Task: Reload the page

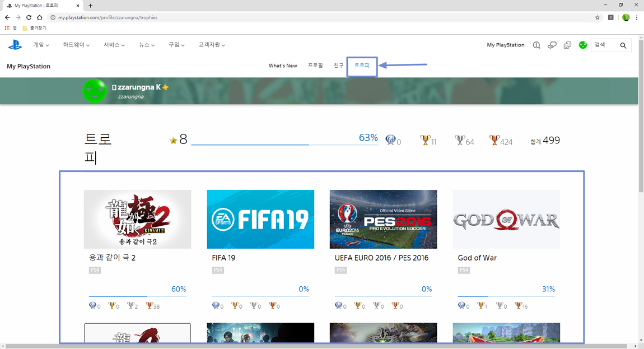Action: 29,17
